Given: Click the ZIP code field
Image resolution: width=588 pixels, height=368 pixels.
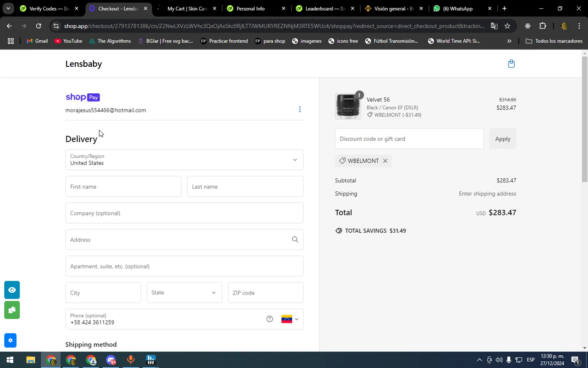Looking at the screenshot, I should click(x=266, y=293).
